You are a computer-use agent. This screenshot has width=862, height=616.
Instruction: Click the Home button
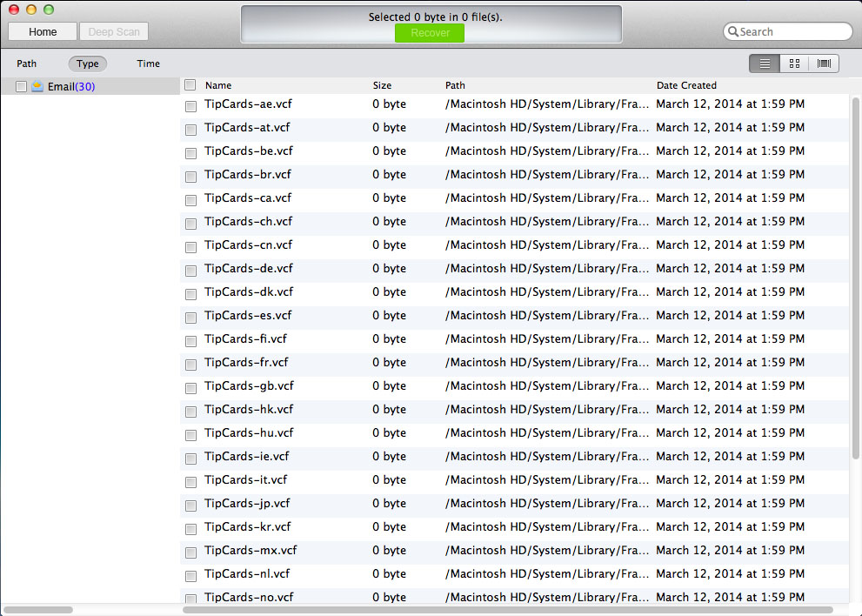point(43,32)
